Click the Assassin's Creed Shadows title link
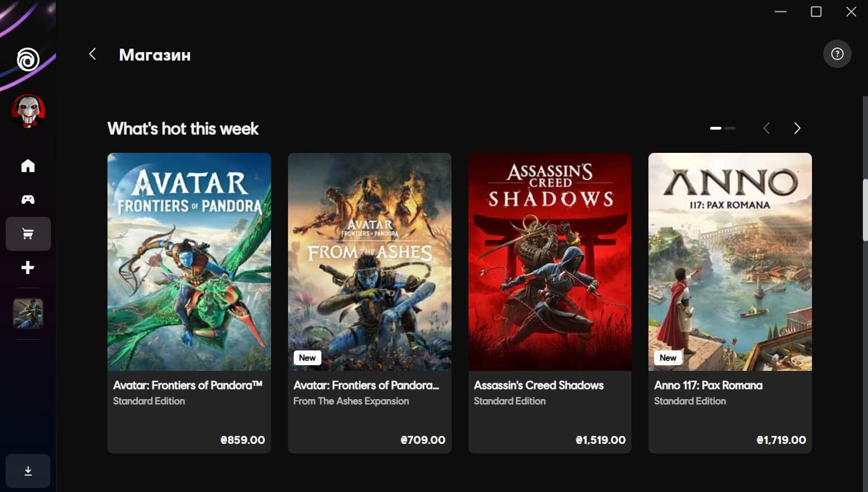The height and width of the screenshot is (492, 868). pos(538,386)
